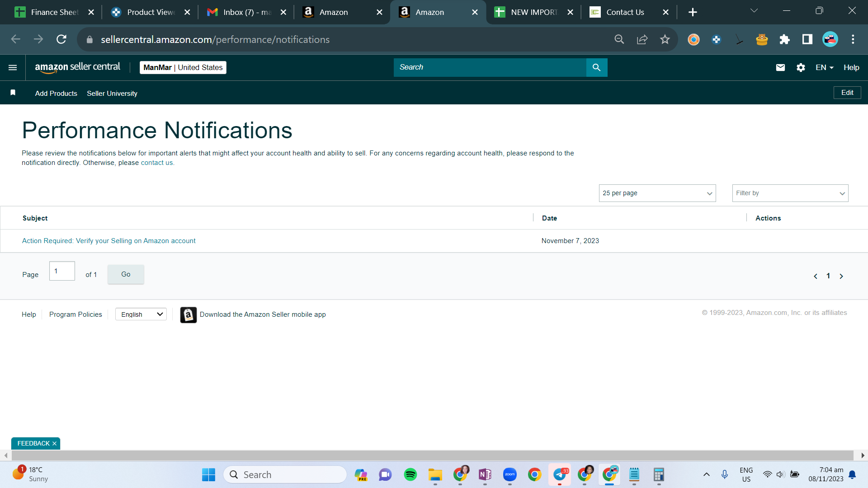Open the weather widget 18°C Sunny
The height and width of the screenshot is (488, 868).
tap(30, 474)
